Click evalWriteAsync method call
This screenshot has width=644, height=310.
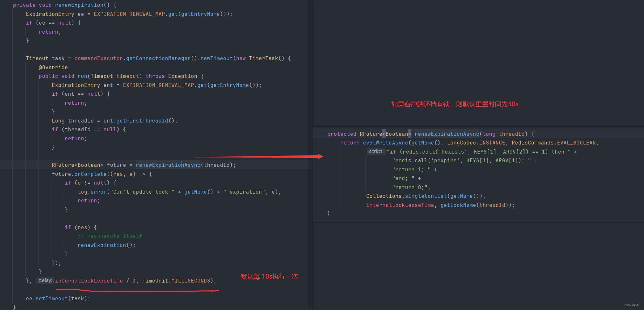tap(385, 143)
